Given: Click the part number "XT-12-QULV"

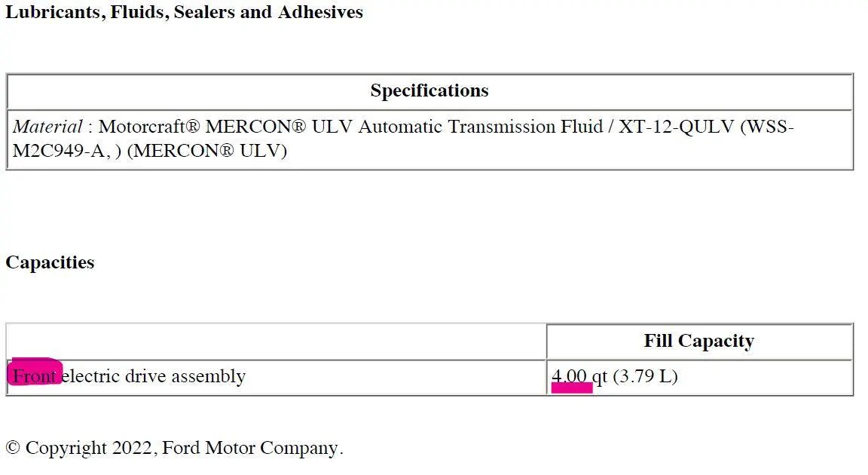Looking at the screenshot, I should point(676,127).
